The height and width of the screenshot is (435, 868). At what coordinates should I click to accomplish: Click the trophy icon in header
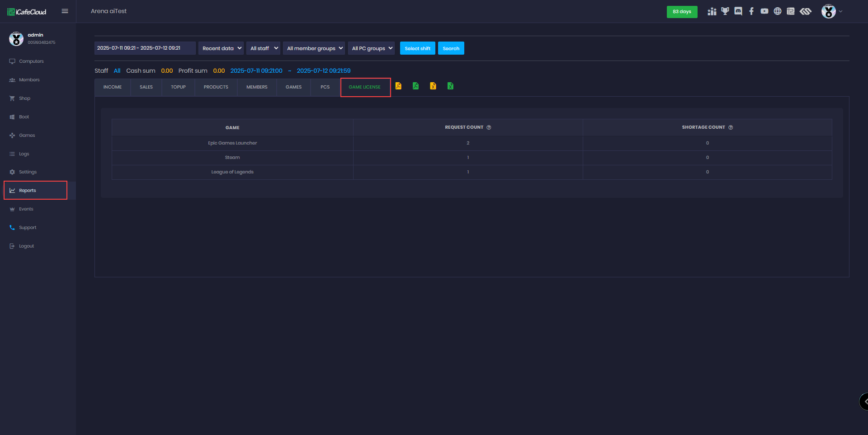(x=725, y=11)
